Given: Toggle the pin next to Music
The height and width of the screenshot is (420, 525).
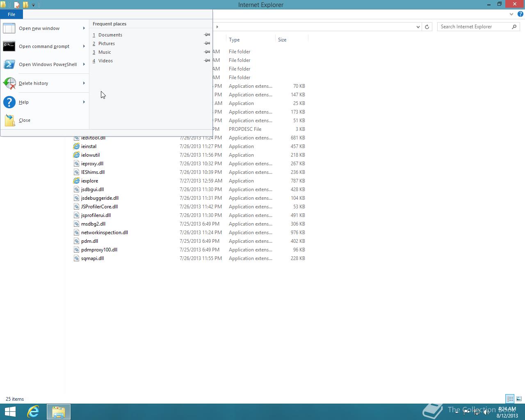Looking at the screenshot, I should (x=207, y=52).
